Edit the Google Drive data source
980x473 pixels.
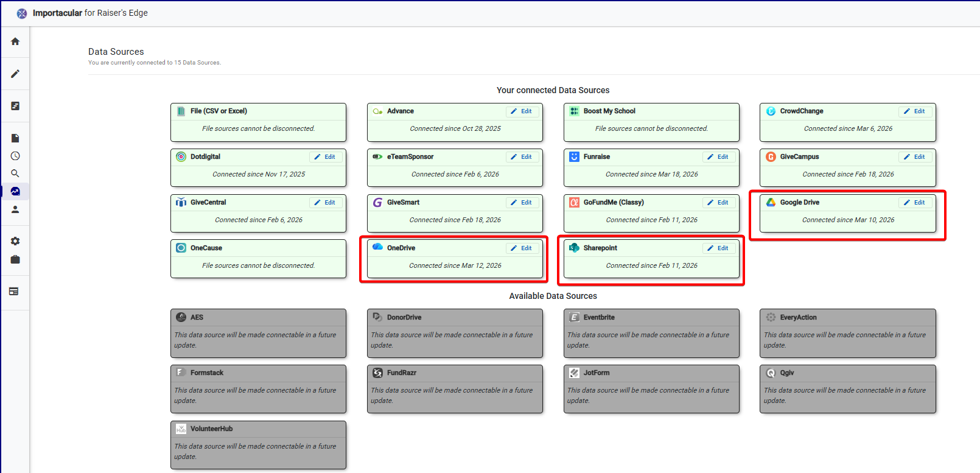(914, 203)
